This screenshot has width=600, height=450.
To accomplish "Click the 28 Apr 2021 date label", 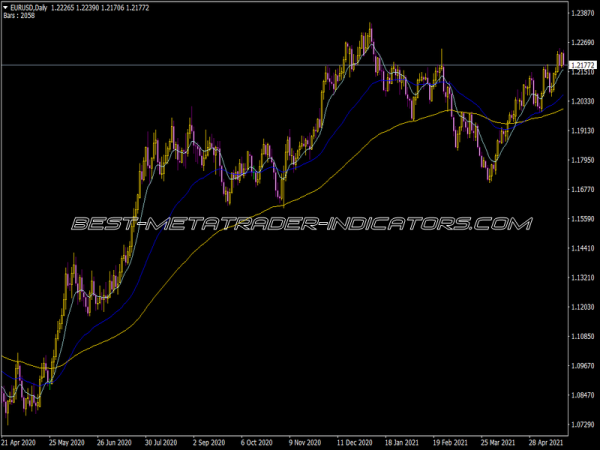I will click(x=546, y=441).
